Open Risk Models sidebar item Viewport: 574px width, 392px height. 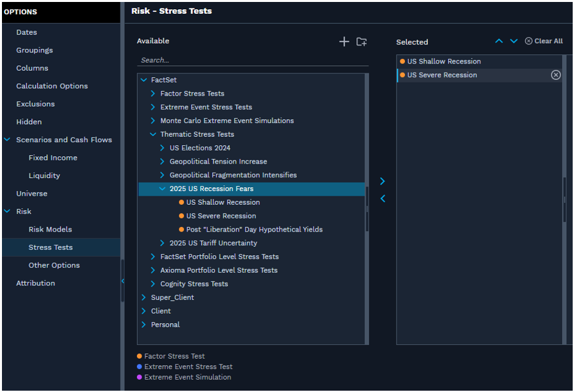click(x=50, y=229)
